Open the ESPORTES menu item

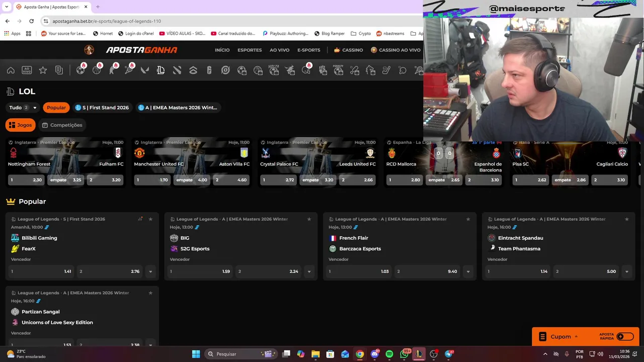click(x=250, y=50)
